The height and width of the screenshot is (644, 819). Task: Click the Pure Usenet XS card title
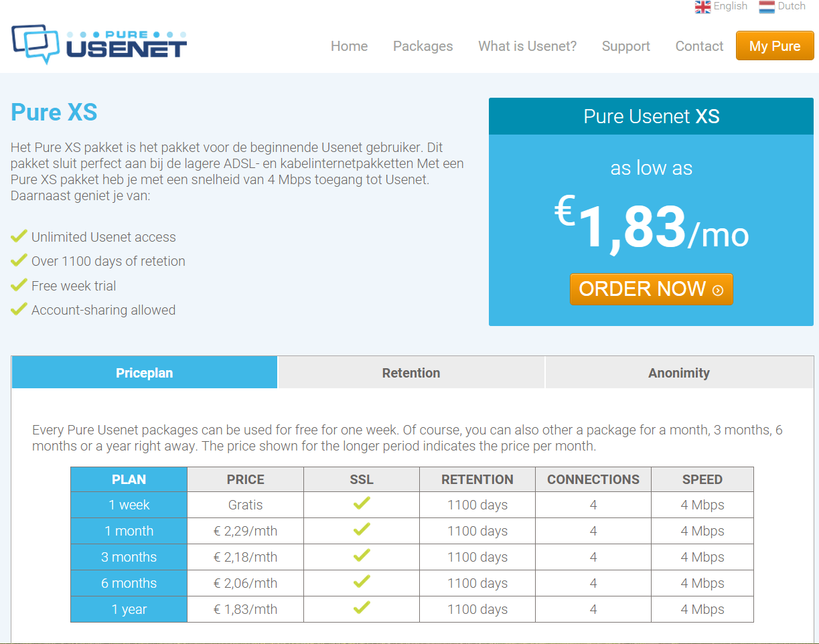pyautogui.click(x=652, y=116)
